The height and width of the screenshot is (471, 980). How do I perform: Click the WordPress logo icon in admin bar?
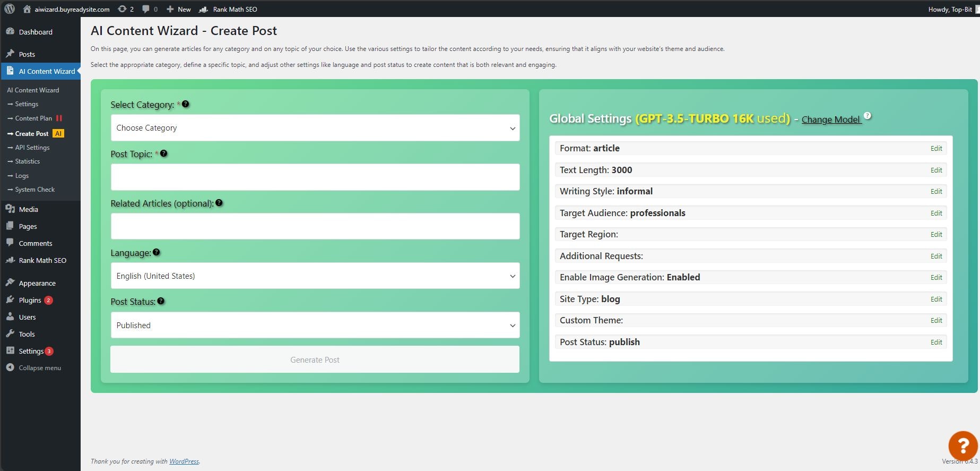(10, 9)
